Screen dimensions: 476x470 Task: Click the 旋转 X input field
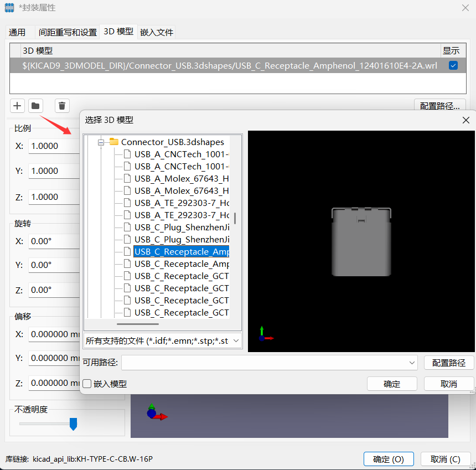pos(54,241)
